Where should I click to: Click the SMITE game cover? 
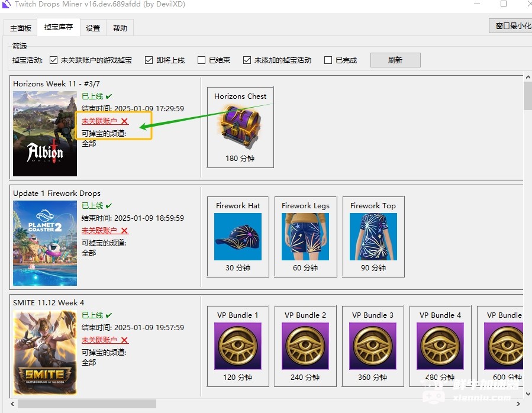point(45,353)
